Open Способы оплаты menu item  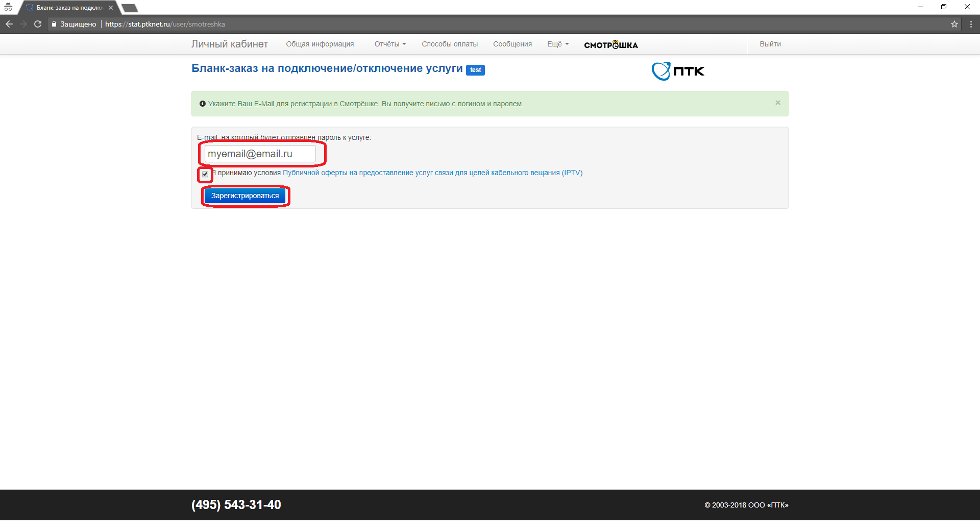click(x=450, y=44)
